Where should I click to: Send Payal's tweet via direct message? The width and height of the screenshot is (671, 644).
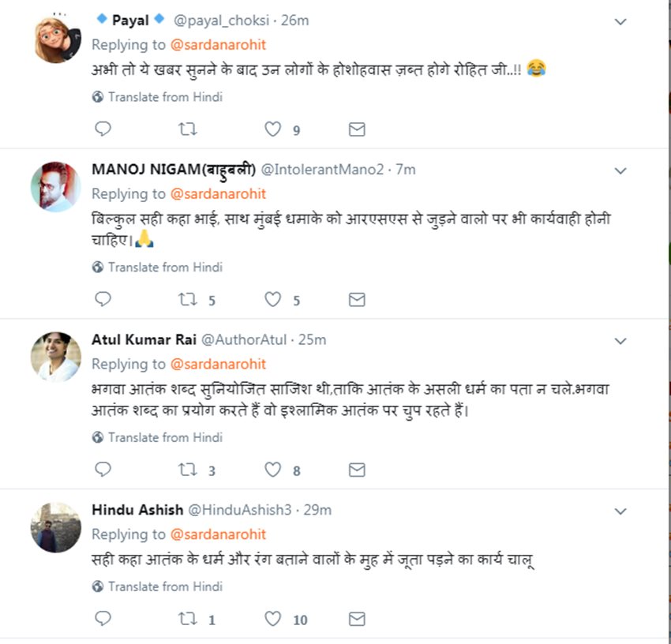pos(357,129)
